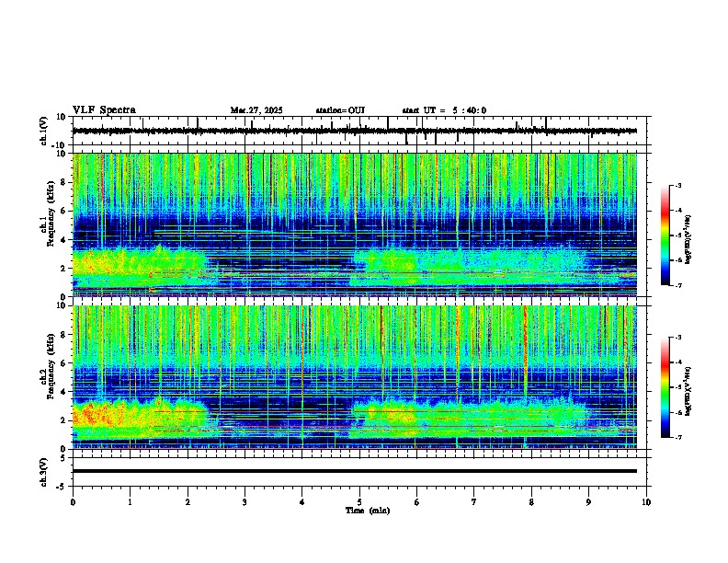Screen dimensions: 728x563
Task: Click the ch.2 spectrogram color scale bar
Action: coord(665,387)
